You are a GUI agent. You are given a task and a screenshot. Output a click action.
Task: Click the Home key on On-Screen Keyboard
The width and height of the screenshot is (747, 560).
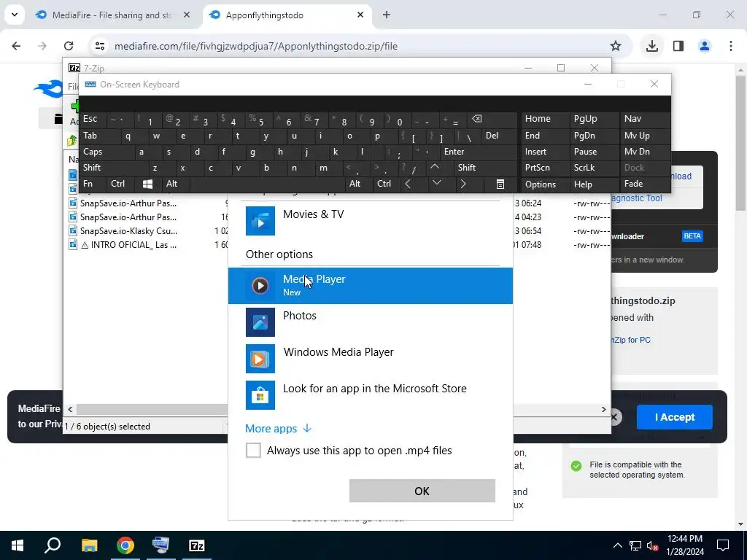[544, 119]
